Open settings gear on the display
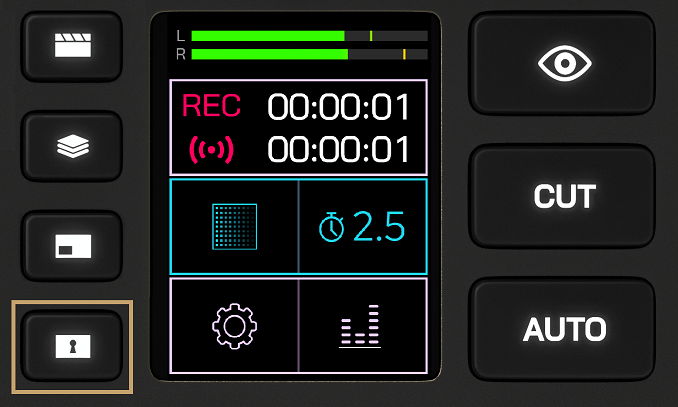This screenshot has height=407, width=678. [234, 326]
